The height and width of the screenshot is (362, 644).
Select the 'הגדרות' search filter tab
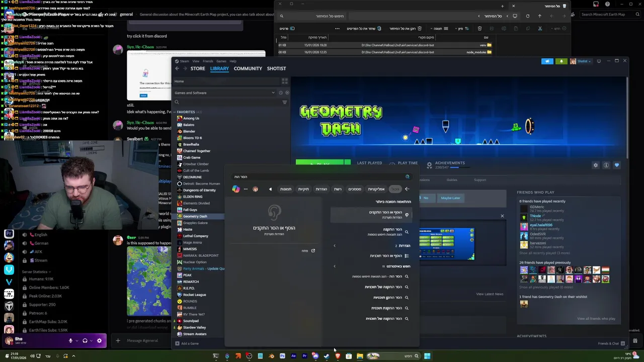click(x=321, y=189)
